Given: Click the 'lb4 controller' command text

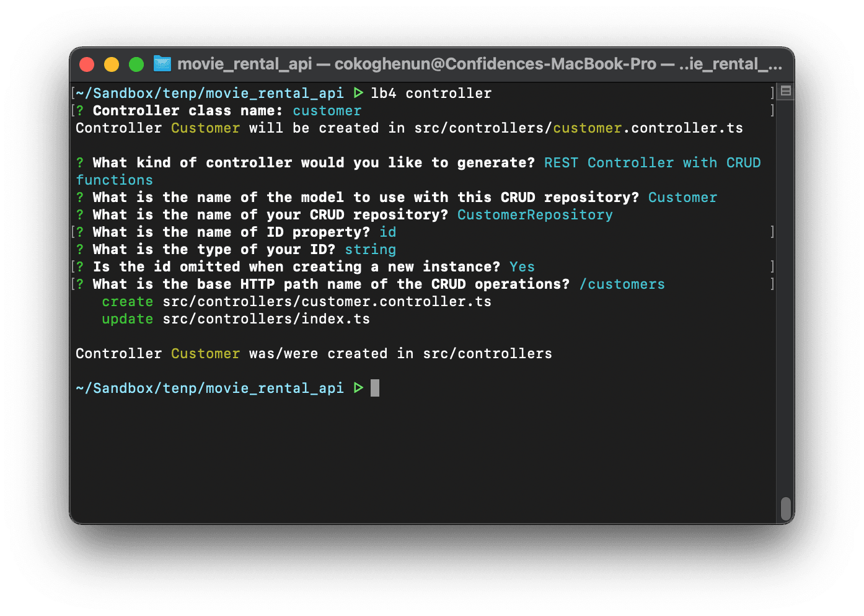Looking at the screenshot, I should click(431, 93).
